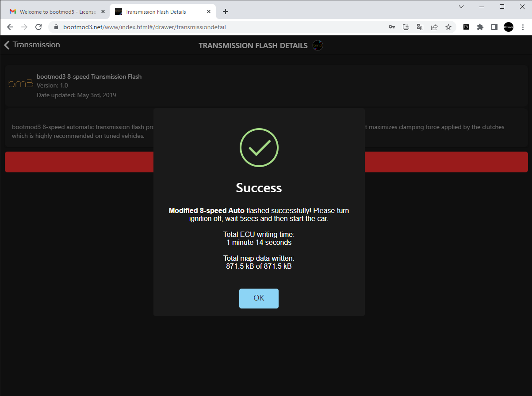Open the tab search dropdown
The width and height of the screenshot is (532, 396).
[x=461, y=7]
